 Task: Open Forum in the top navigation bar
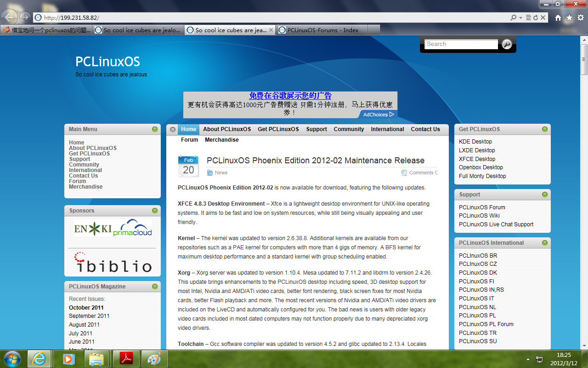pos(189,140)
